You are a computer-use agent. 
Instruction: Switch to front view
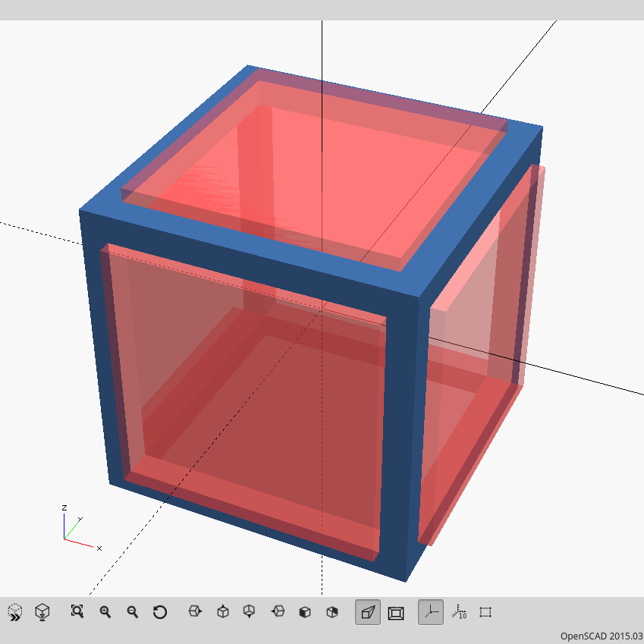304,612
